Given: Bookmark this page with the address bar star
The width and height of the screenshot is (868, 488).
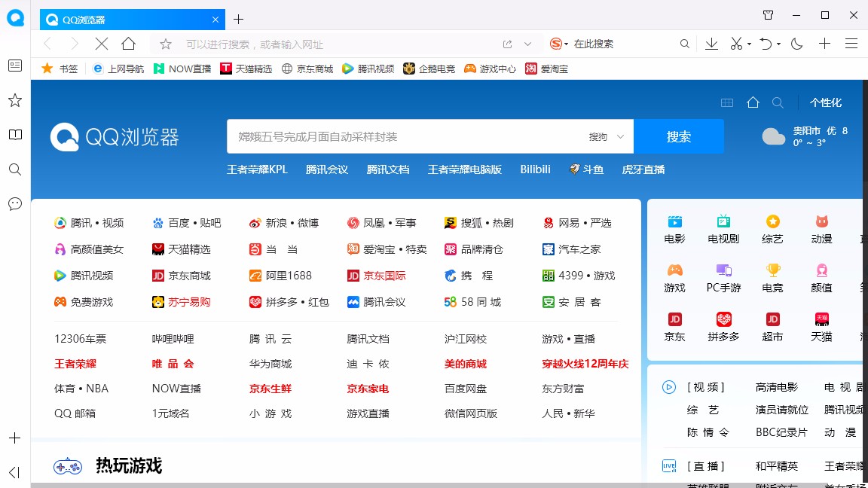Looking at the screenshot, I should pos(165,44).
